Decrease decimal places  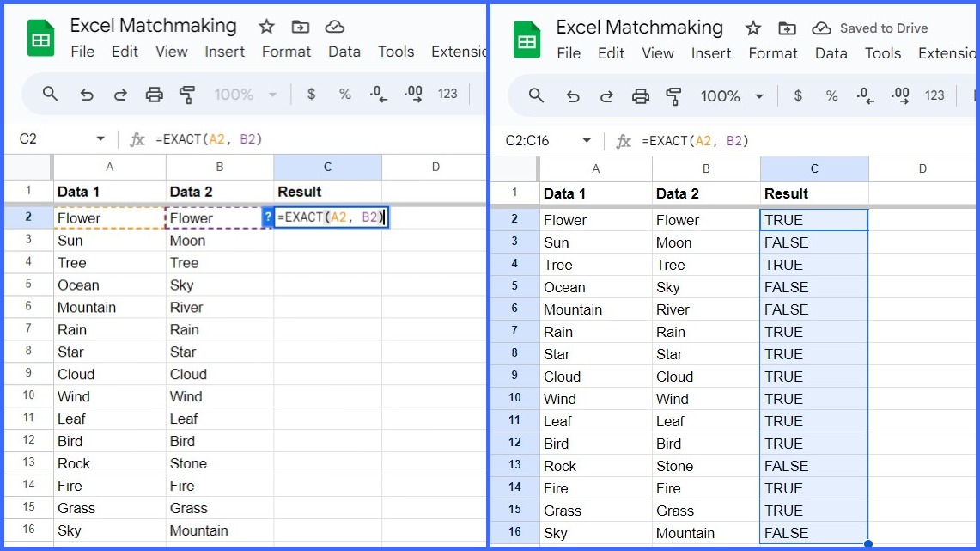pos(378,95)
